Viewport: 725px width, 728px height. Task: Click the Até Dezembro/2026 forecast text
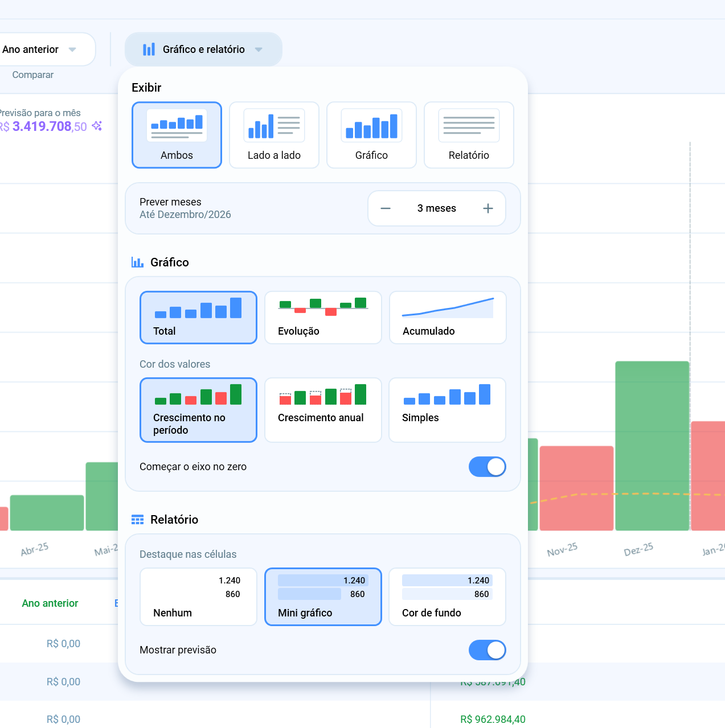pos(185,215)
